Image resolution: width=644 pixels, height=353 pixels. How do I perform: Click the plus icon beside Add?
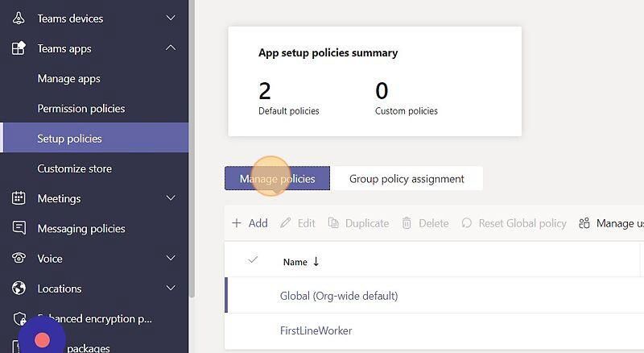(x=236, y=223)
